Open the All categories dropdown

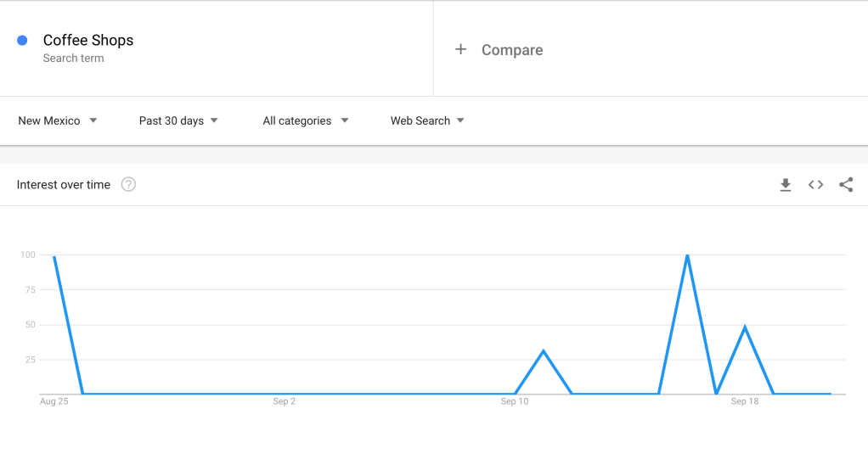(x=306, y=121)
